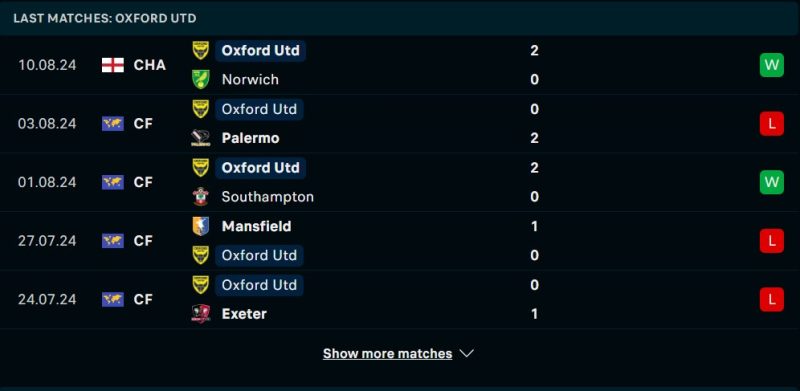Click the Oxford Utd crest in Norwich match
This screenshot has width=800, height=391.
click(x=201, y=51)
